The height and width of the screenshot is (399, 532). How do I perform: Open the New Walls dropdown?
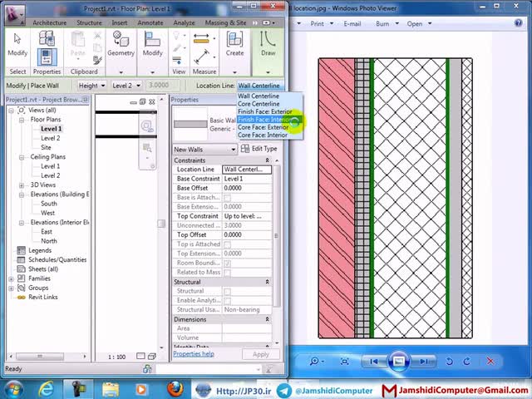pyautogui.click(x=204, y=150)
